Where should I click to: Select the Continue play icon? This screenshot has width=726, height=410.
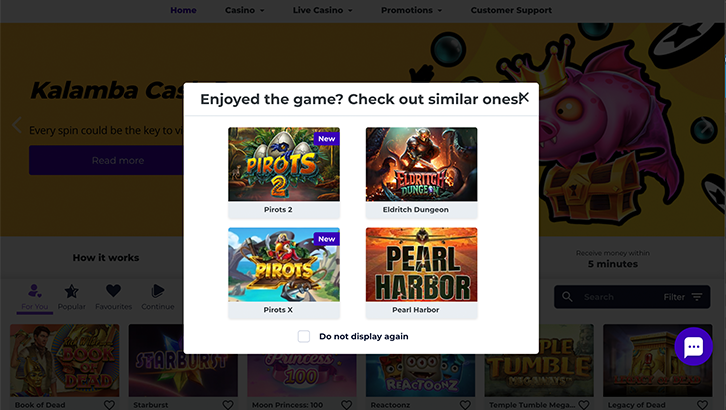[157, 291]
